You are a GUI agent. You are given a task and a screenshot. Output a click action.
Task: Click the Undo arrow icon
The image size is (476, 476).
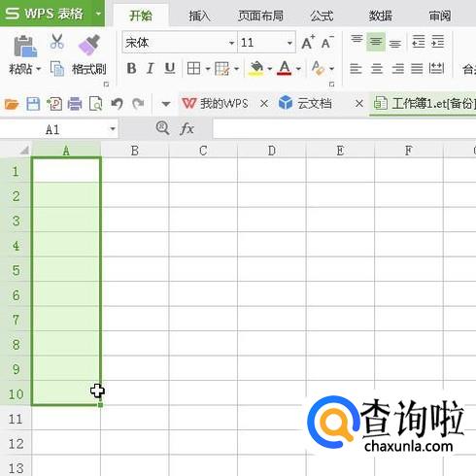click(x=117, y=104)
